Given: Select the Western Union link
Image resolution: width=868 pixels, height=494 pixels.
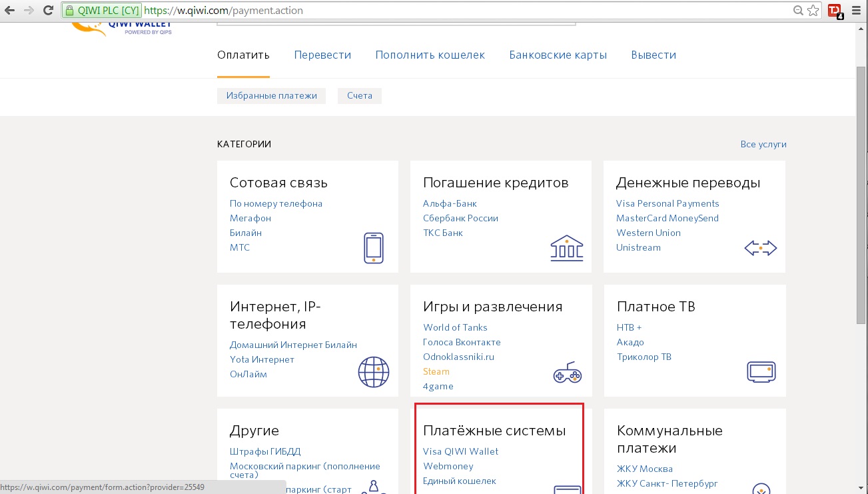Looking at the screenshot, I should pyautogui.click(x=648, y=233).
